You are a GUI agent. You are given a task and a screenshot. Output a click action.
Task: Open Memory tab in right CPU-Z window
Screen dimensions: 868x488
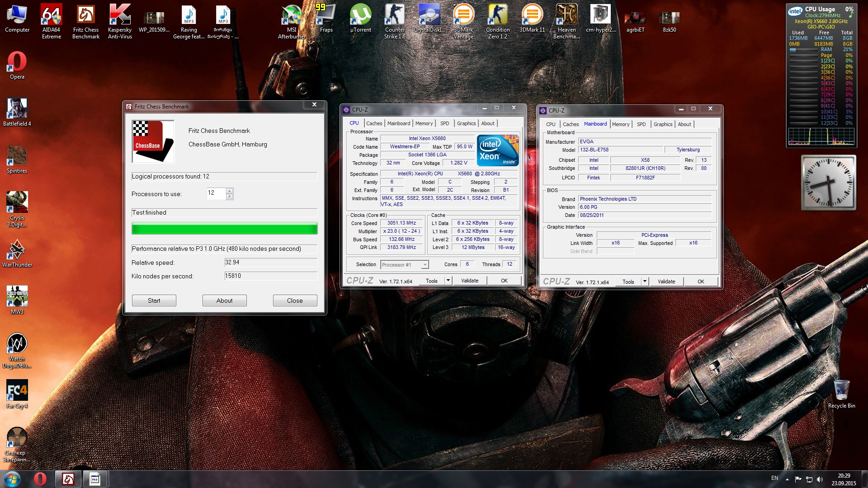tap(621, 124)
